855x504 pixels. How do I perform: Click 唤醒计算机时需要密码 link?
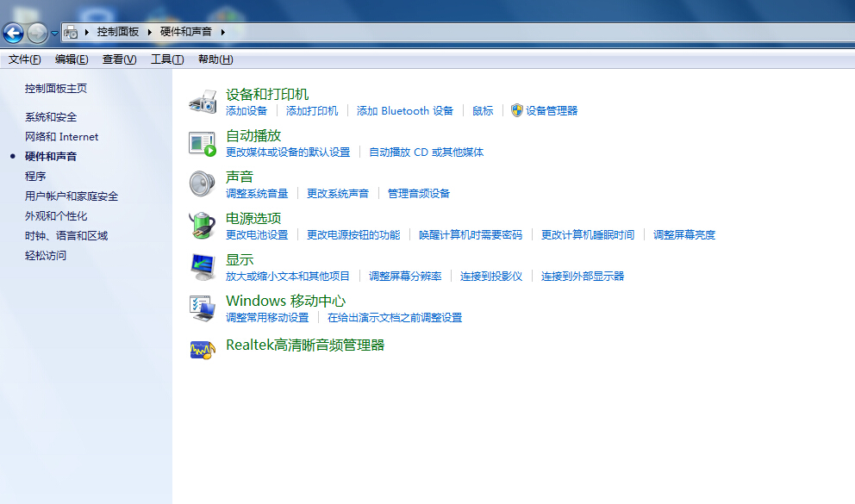click(x=471, y=235)
